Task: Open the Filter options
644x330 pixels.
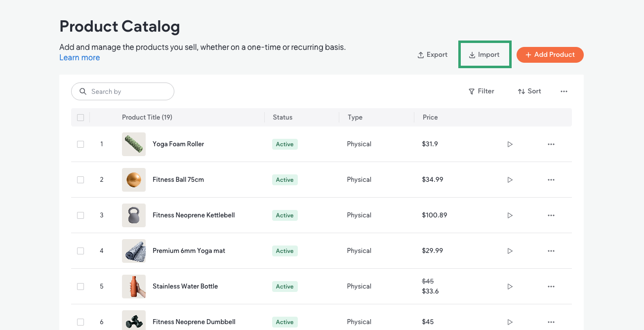Action: pyautogui.click(x=481, y=91)
